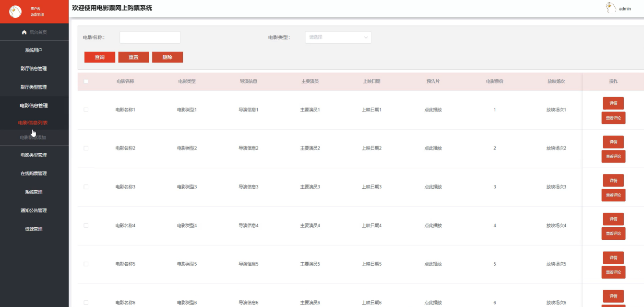Click the 查询 search button
Image resolution: width=644 pixels, height=307 pixels.
coord(100,57)
